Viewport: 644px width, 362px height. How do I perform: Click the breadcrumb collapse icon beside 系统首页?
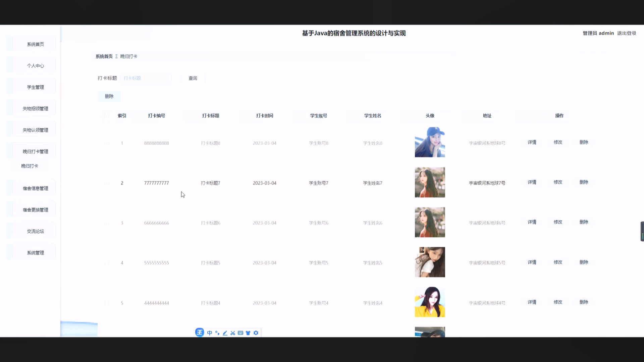(x=116, y=56)
